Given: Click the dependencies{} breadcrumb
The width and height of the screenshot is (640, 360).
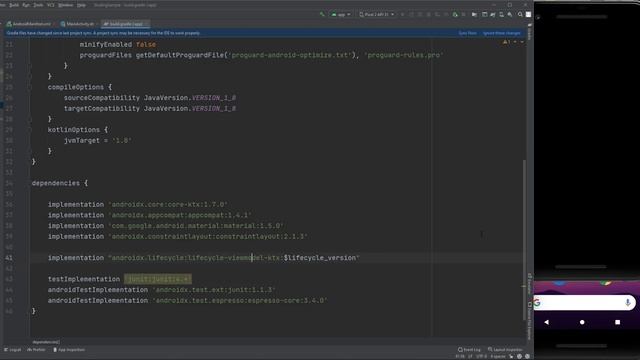Looking at the screenshot, I should pos(46,342).
